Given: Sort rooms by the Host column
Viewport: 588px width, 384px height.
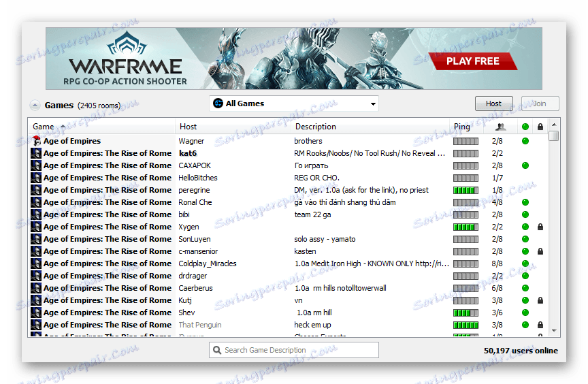Looking at the screenshot, I should (x=233, y=127).
